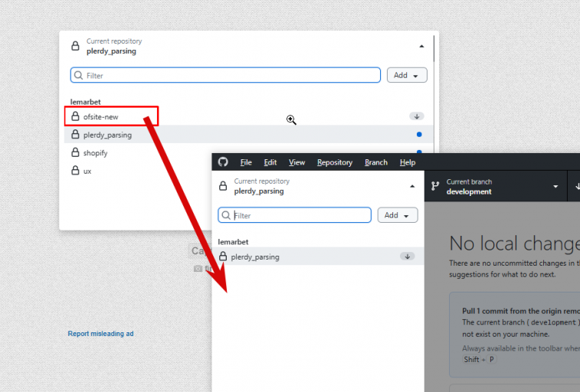Click the search icon in background Filter field

coord(78,75)
